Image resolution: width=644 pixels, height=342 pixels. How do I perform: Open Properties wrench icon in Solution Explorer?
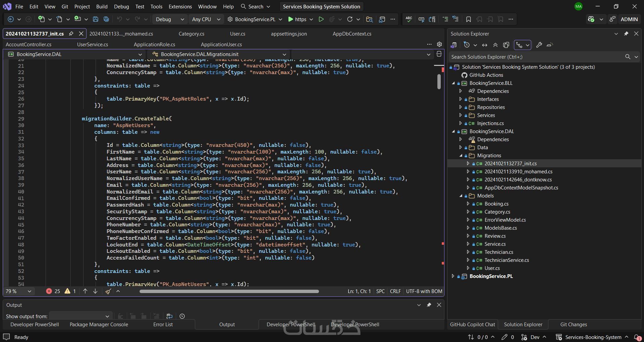[539, 45]
